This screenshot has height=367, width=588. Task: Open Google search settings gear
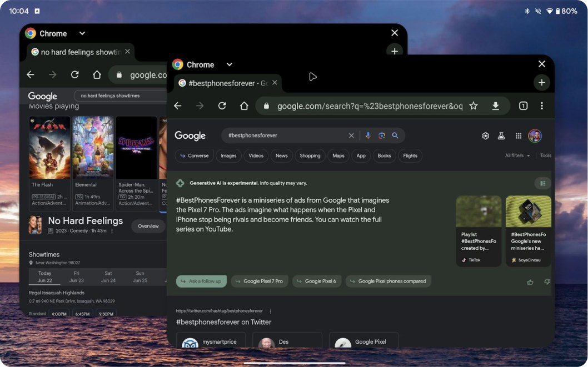(x=485, y=136)
